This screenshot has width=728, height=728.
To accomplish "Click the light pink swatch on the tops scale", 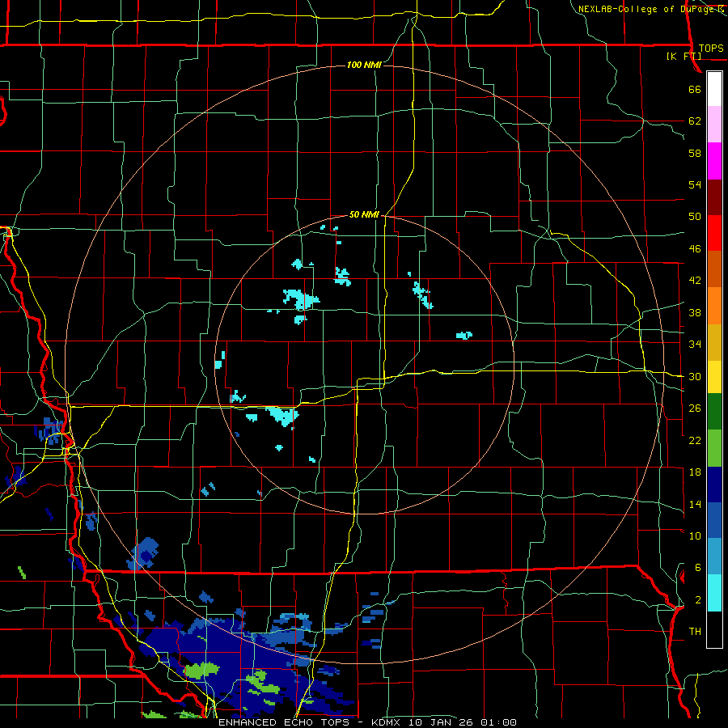I will tap(714, 124).
